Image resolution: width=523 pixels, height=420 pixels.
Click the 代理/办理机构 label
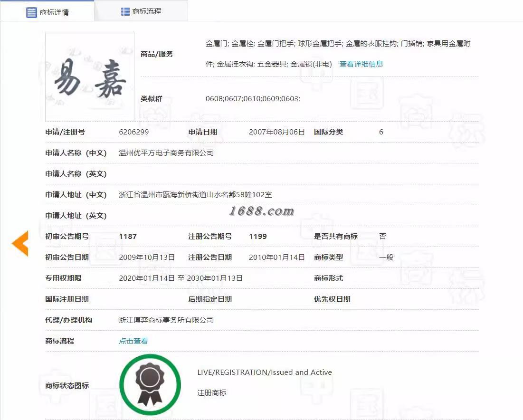tap(69, 320)
